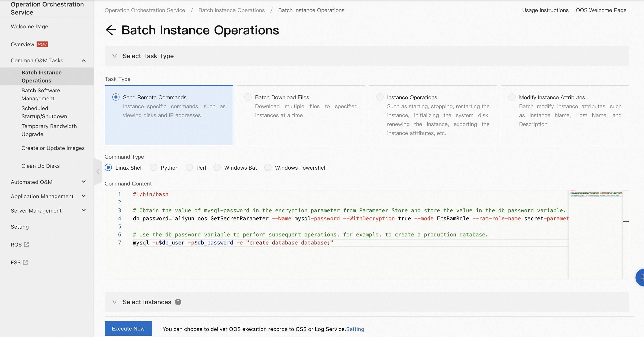
Task: Choose Linux Shell command type
Action: [x=108, y=168]
